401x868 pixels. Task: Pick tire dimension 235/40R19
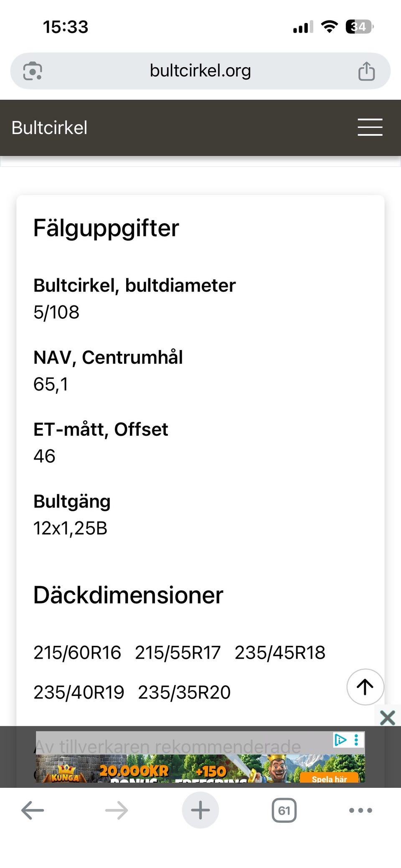click(x=79, y=693)
